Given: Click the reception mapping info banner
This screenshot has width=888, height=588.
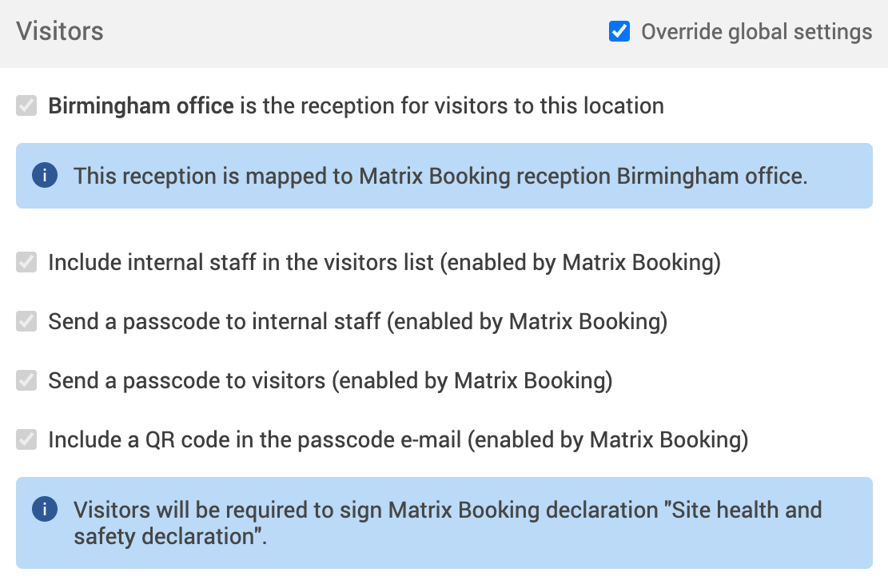Looking at the screenshot, I should pyautogui.click(x=444, y=176).
